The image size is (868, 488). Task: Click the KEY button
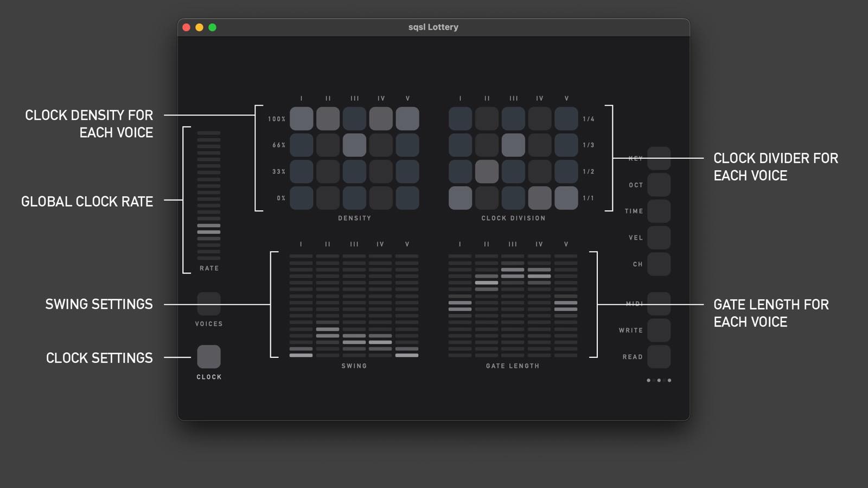coord(659,158)
